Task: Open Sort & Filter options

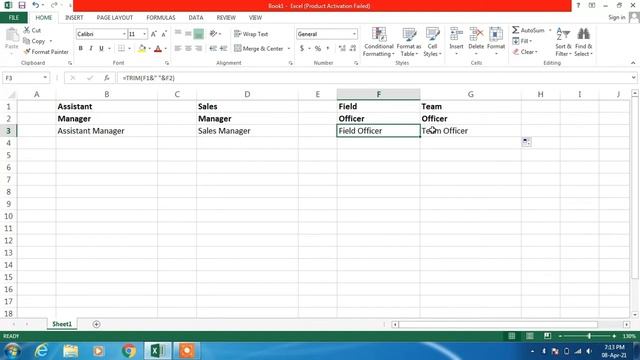Action: click(563, 42)
